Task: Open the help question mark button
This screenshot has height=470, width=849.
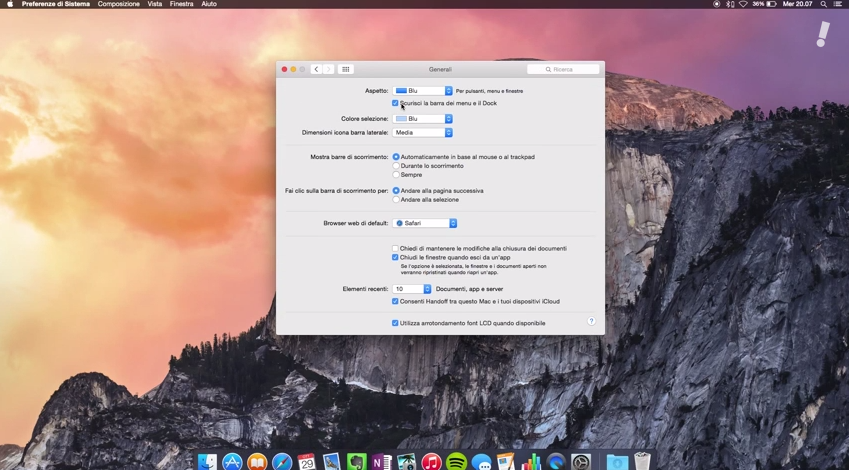Action: coord(591,321)
